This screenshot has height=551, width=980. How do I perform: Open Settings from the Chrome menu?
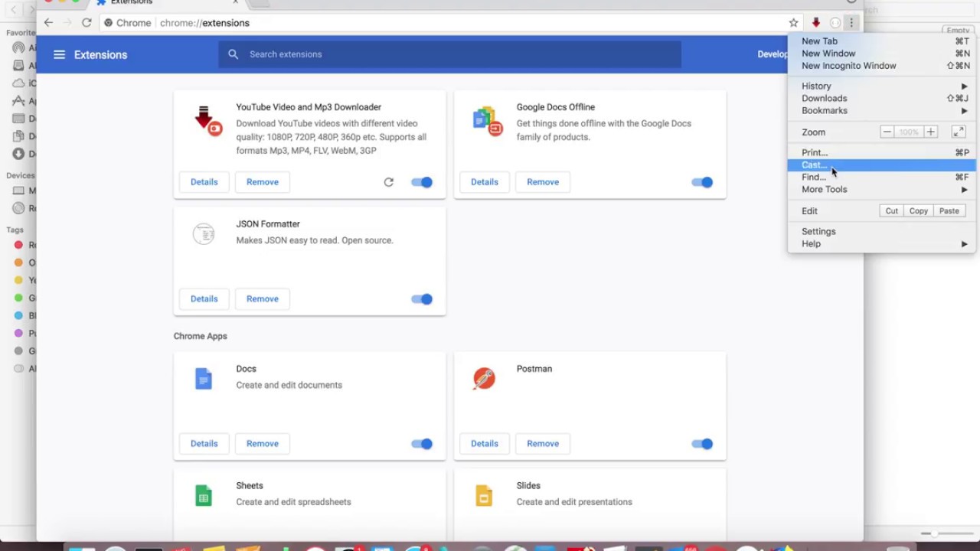[x=881, y=232]
